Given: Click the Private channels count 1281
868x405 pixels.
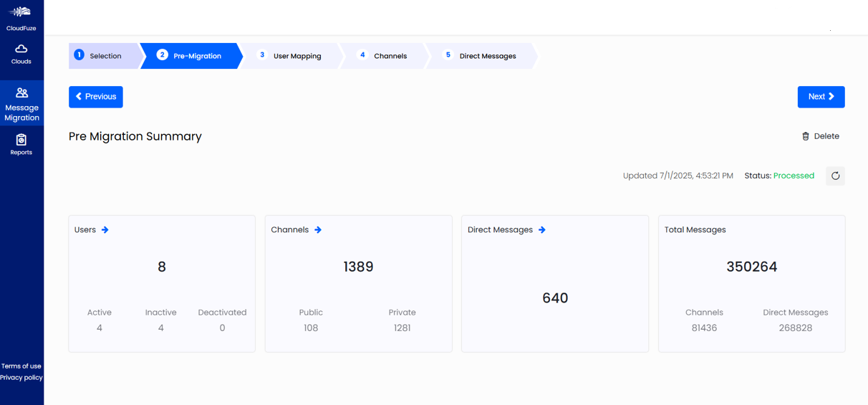Looking at the screenshot, I should click(x=402, y=328).
